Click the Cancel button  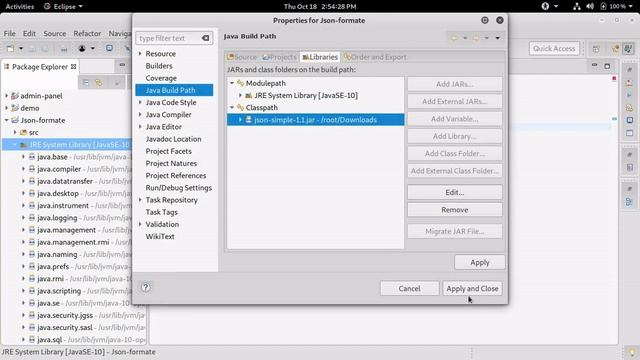click(x=409, y=289)
